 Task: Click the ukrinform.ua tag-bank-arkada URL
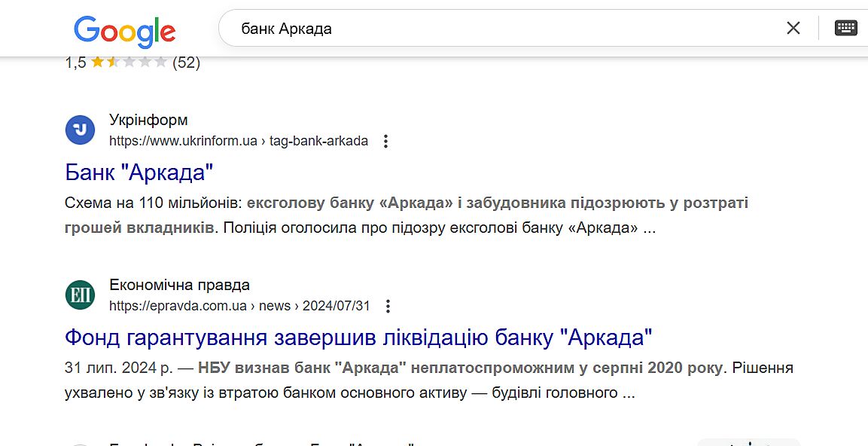coord(239,141)
